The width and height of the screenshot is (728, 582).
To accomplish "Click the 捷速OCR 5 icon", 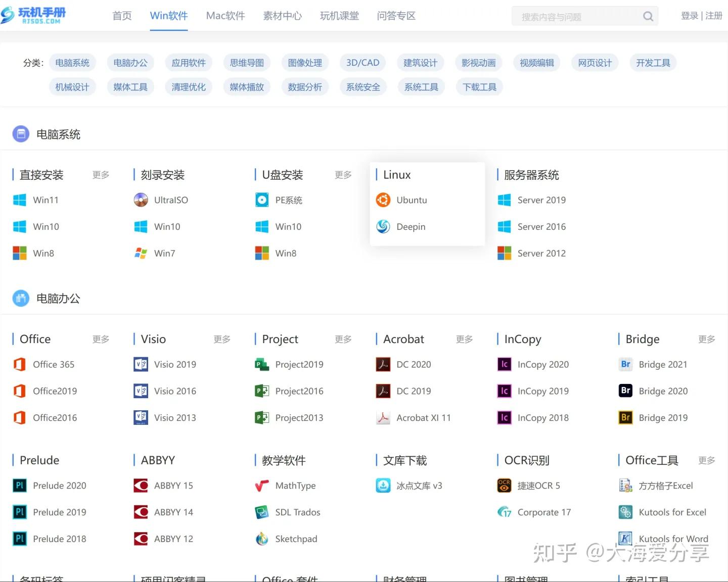I will coord(504,486).
